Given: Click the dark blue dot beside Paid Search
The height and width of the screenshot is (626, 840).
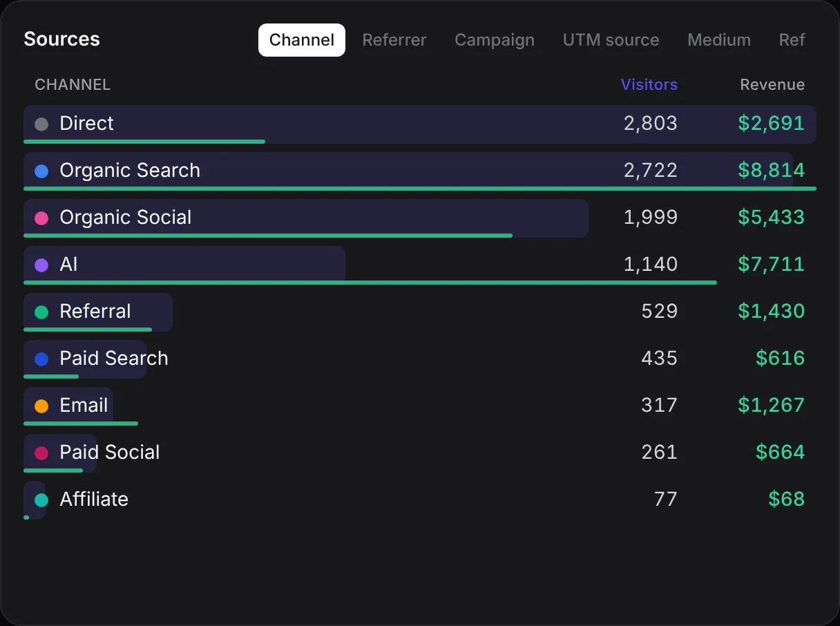Looking at the screenshot, I should (41, 359).
